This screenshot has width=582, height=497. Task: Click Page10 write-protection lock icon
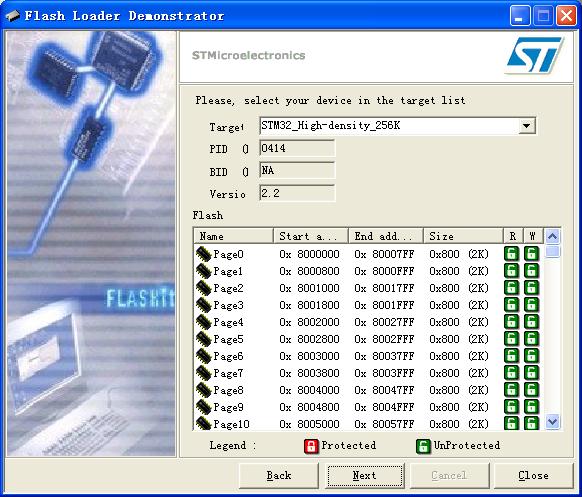click(x=532, y=423)
